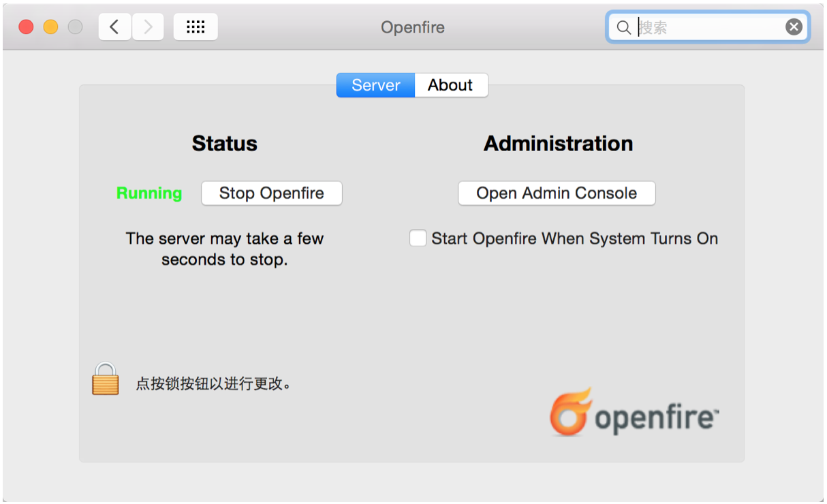Screen dimensions: 827x504
Task: Switch to the About tab
Action: click(x=451, y=85)
